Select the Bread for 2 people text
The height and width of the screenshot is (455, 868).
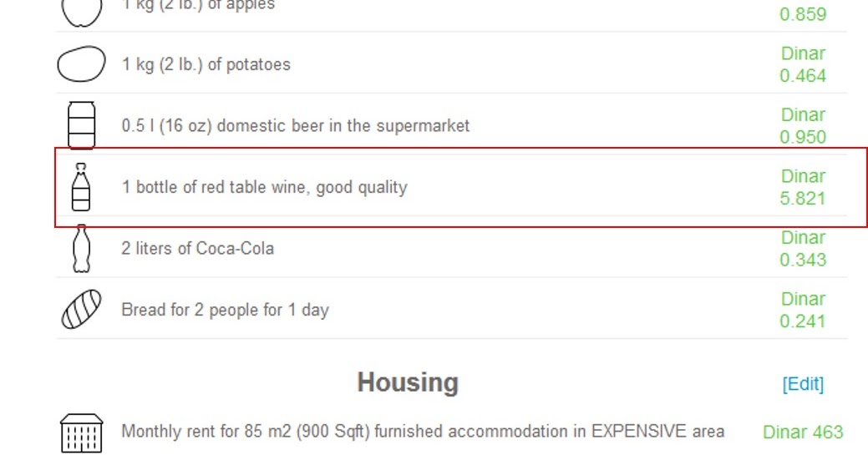pos(225,310)
